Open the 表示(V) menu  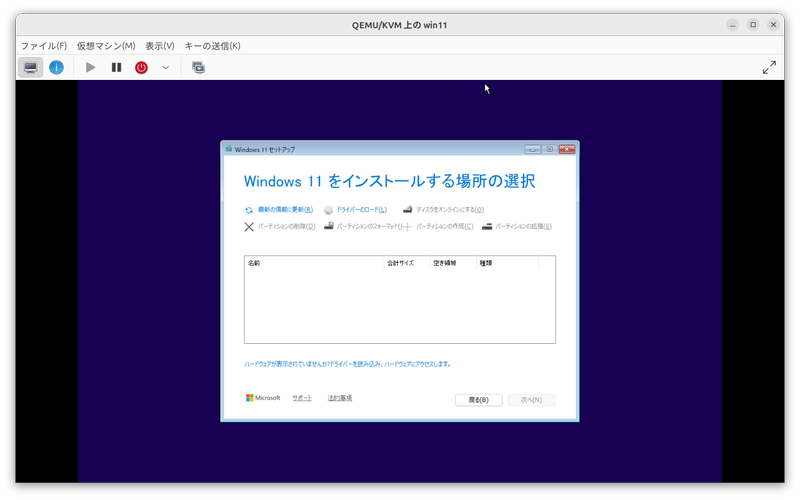(x=160, y=46)
